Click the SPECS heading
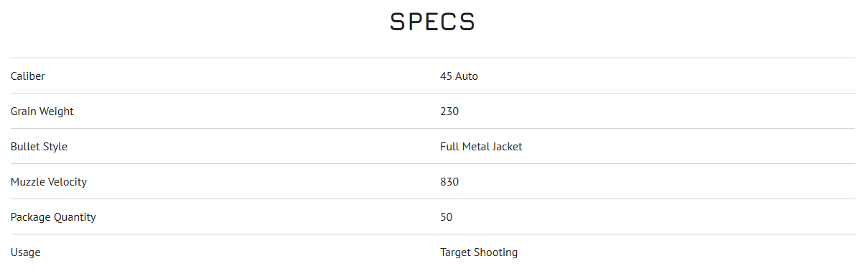868x269 pixels. (433, 22)
